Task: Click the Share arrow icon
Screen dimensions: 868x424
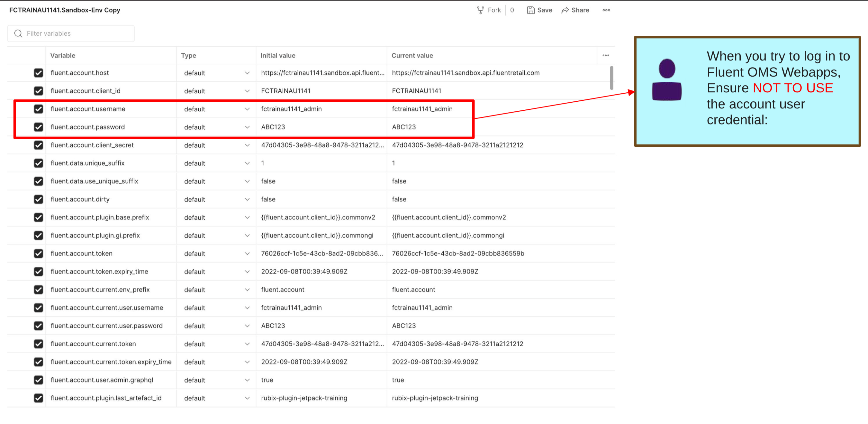Action: point(565,10)
